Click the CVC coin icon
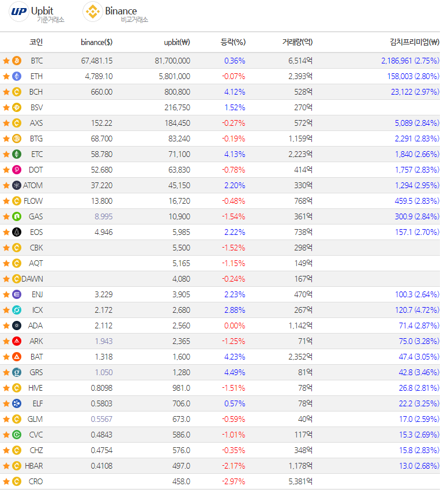The image size is (448, 490). pos(17,435)
